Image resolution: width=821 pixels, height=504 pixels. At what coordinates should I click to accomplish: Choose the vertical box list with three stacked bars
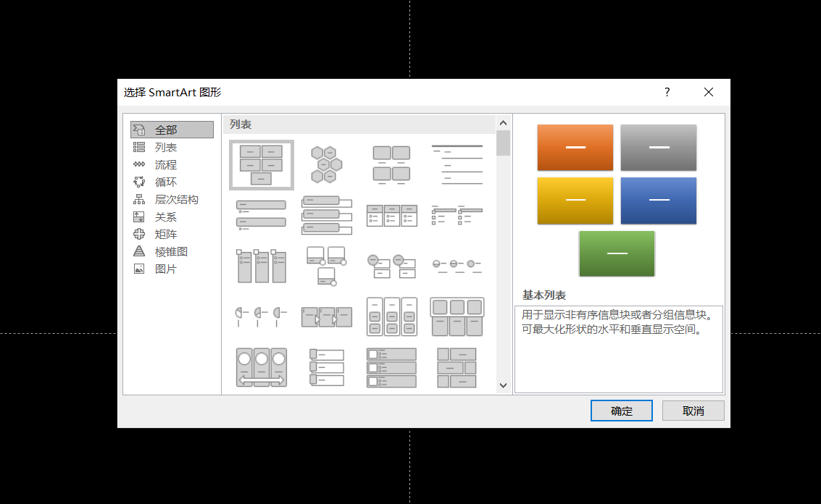click(326, 215)
